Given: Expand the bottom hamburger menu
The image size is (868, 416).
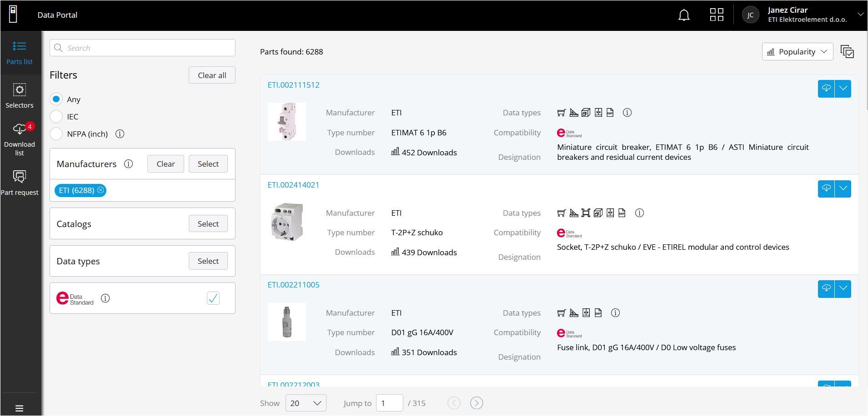Looking at the screenshot, I should pyautogui.click(x=19, y=408).
